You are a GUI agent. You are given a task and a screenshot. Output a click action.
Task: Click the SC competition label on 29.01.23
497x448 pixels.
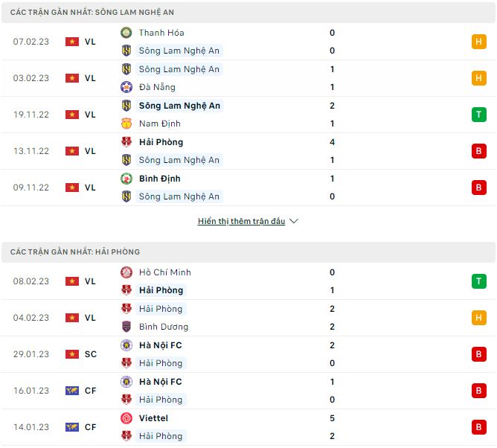(x=91, y=354)
